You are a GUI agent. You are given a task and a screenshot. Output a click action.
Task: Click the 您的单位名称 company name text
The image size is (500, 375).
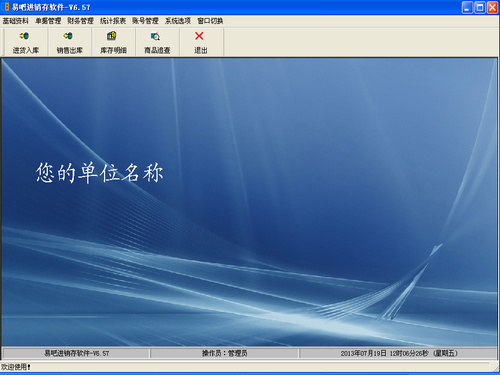99,173
